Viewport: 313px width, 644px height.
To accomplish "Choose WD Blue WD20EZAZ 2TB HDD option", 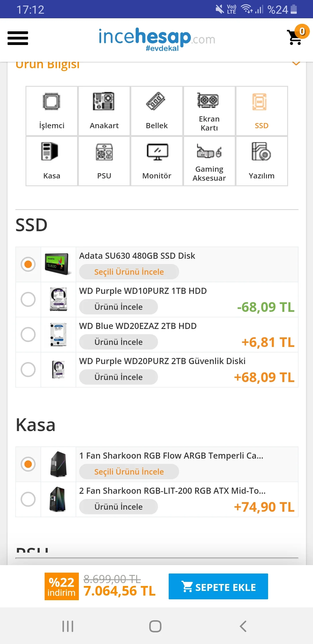I will click(28, 334).
